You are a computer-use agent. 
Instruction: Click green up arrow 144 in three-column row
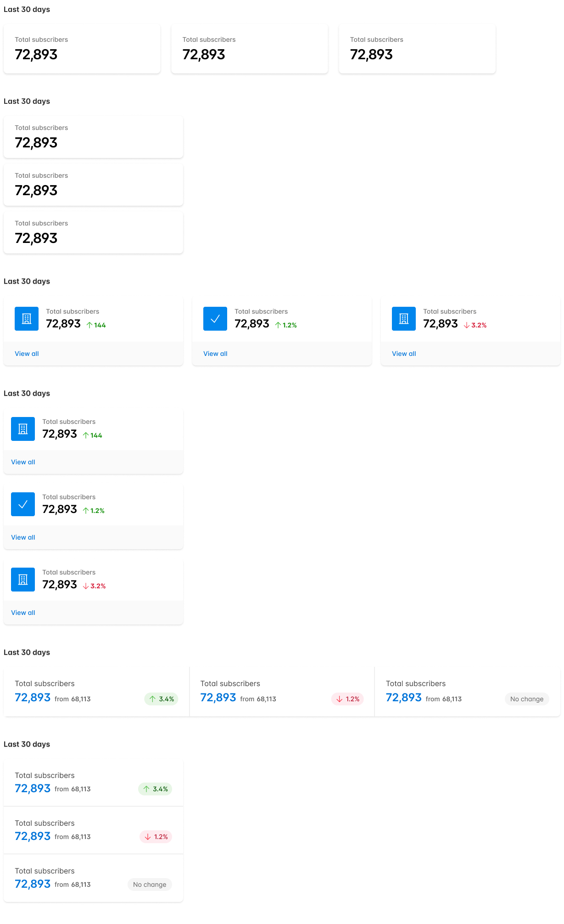tap(96, 325)
